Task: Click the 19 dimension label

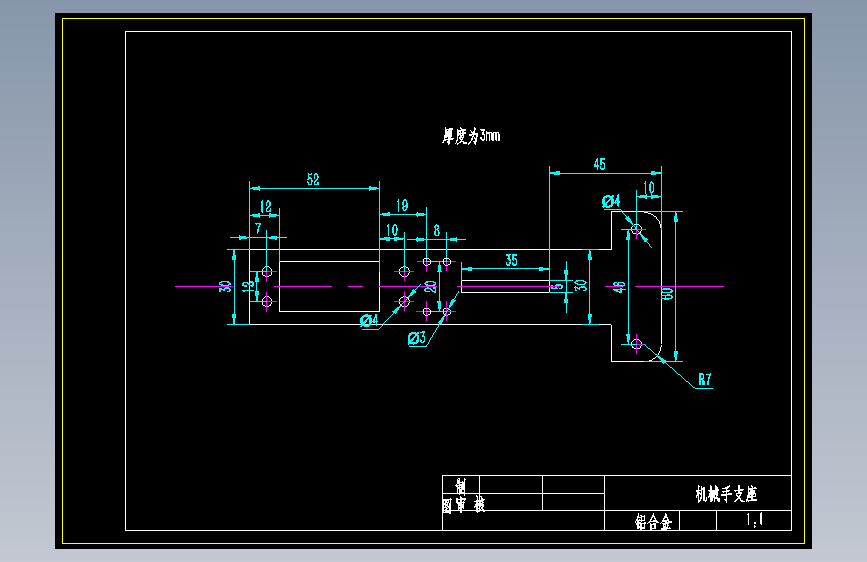Action: pyautogui.click(x=402, y=206)
